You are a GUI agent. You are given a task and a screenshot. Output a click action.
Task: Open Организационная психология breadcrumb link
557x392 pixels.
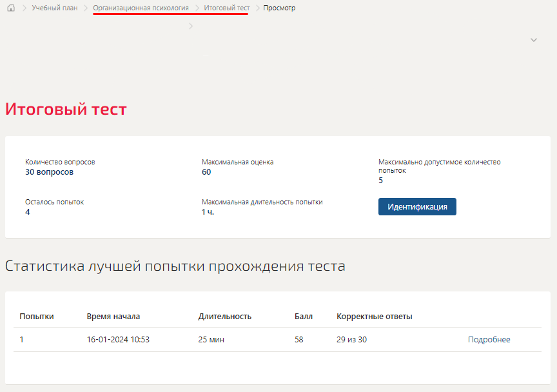pos(141,8)
